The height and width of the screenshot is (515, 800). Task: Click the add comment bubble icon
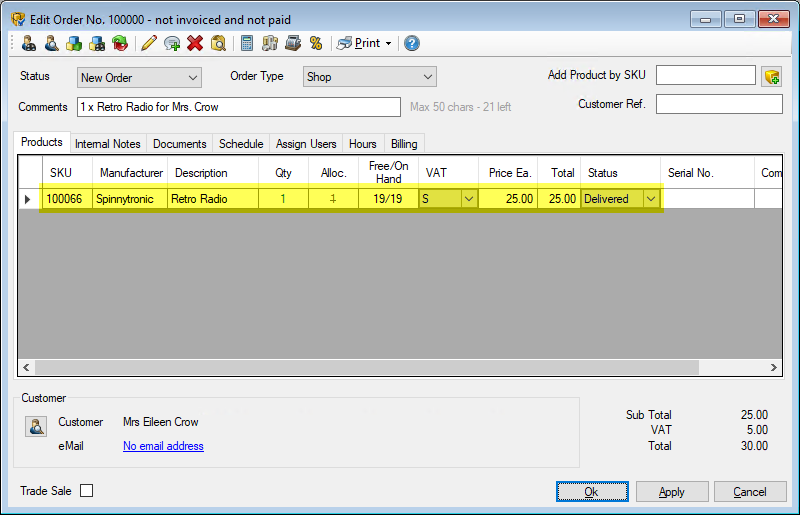click(172, 43)
